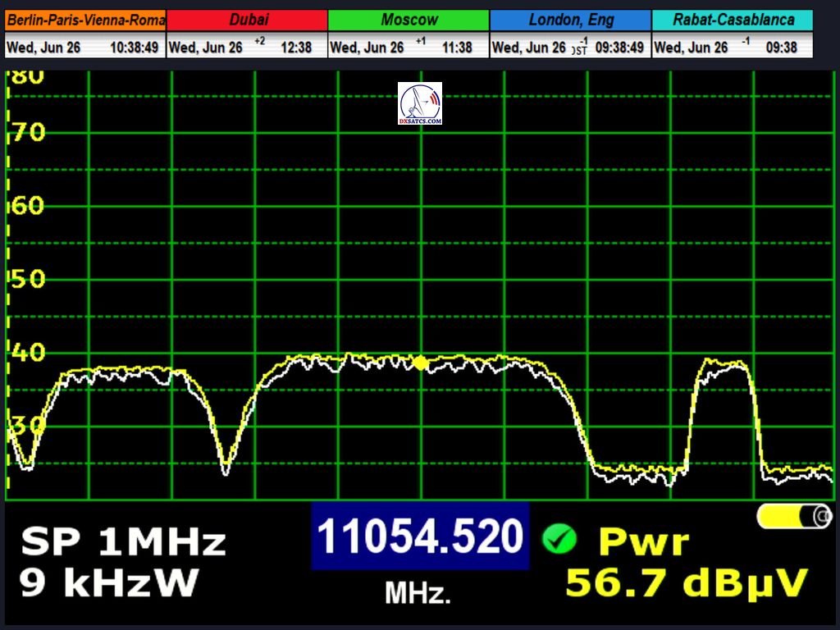
Task: Select the green Moscow clock header
Action: click(x=409, y=20)
